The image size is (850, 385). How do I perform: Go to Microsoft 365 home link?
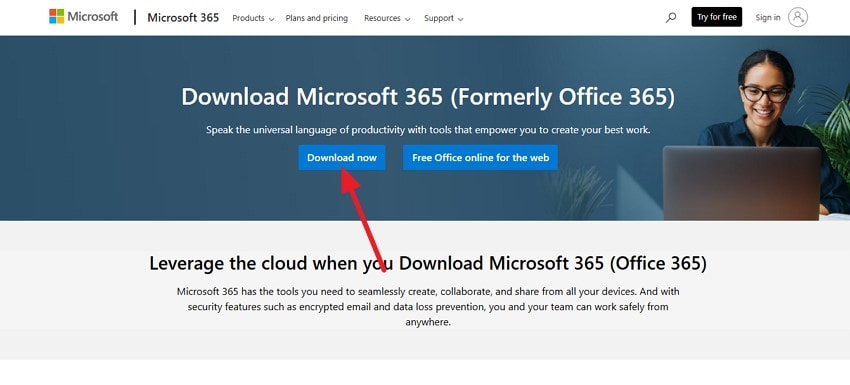click(x=183, y=17)
